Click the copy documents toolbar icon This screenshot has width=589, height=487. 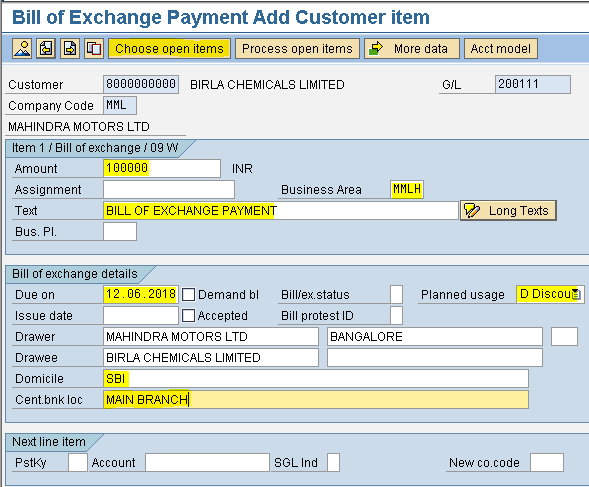(x=94, y=48)
